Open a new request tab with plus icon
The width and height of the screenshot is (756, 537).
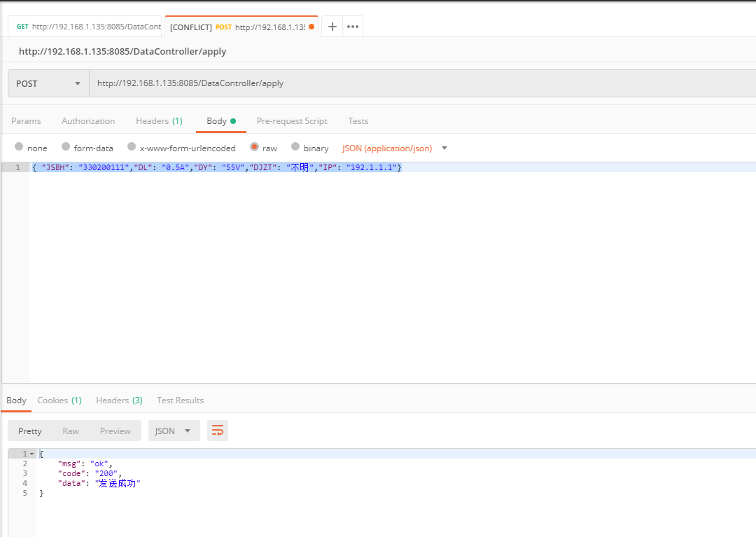pyautogui.click(x=332, y=27)
